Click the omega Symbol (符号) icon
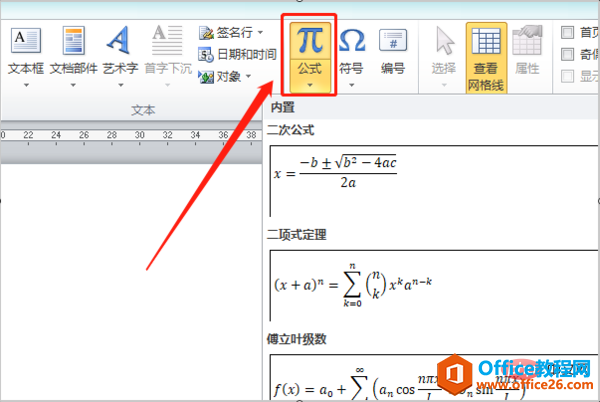Viewport: 600px width, 402px height. (351, 41)
